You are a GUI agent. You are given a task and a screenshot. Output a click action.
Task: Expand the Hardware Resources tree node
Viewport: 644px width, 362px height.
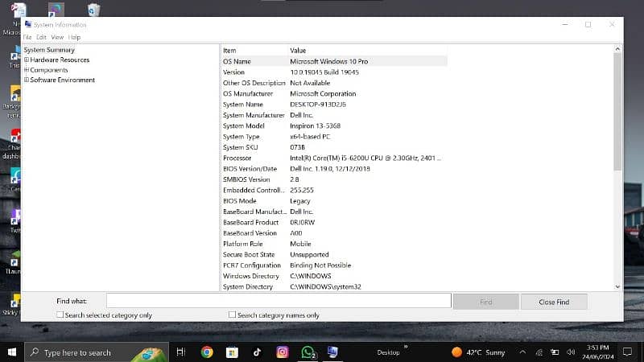point(27,60)
